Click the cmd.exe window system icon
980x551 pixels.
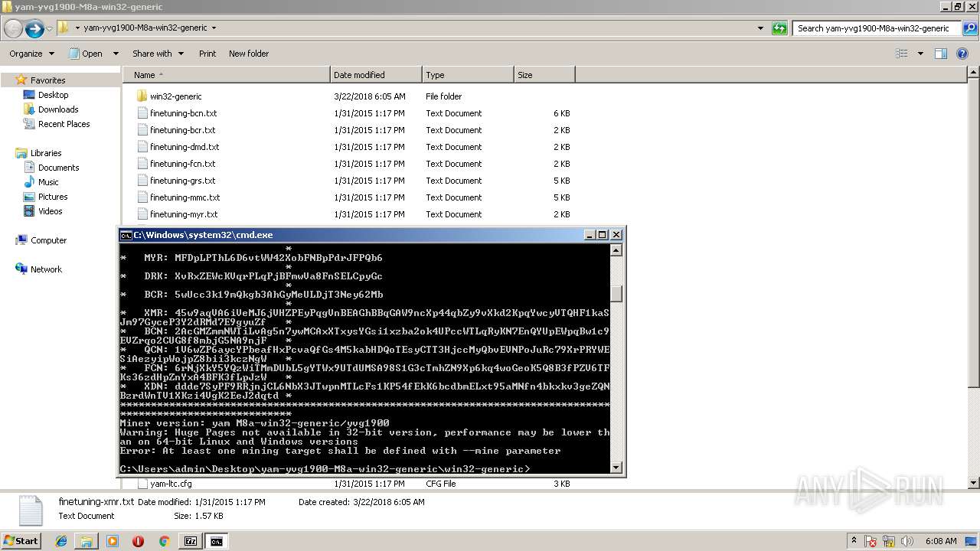click(x=126, y=235)
